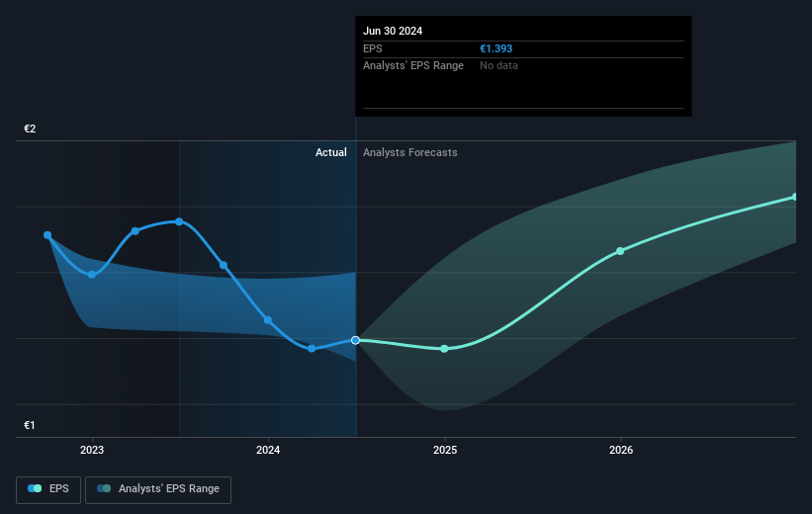Click the 2026 x-axis label
This screenshot has height=514, width=812.
click(x=621, y=450)
